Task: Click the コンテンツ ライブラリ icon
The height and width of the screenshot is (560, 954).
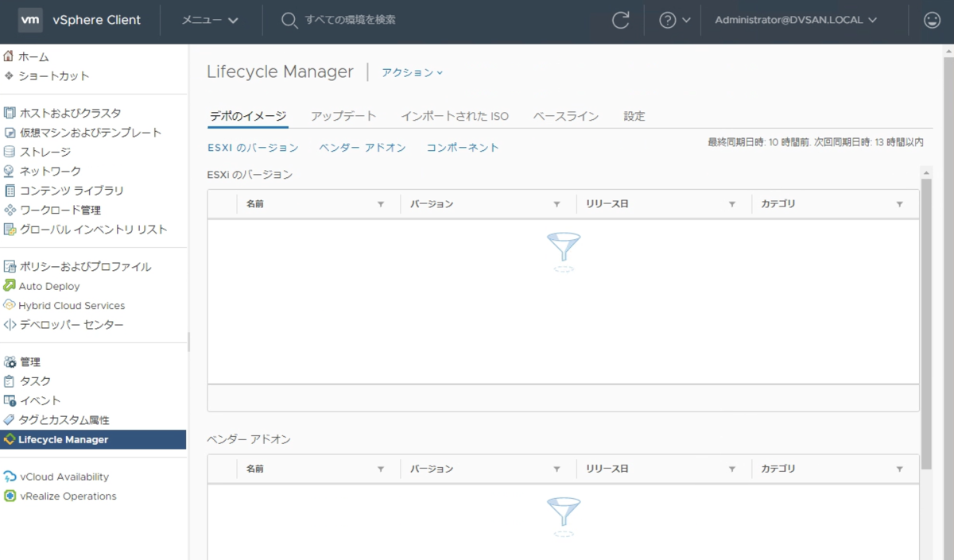Action: [x=10, y=191]
